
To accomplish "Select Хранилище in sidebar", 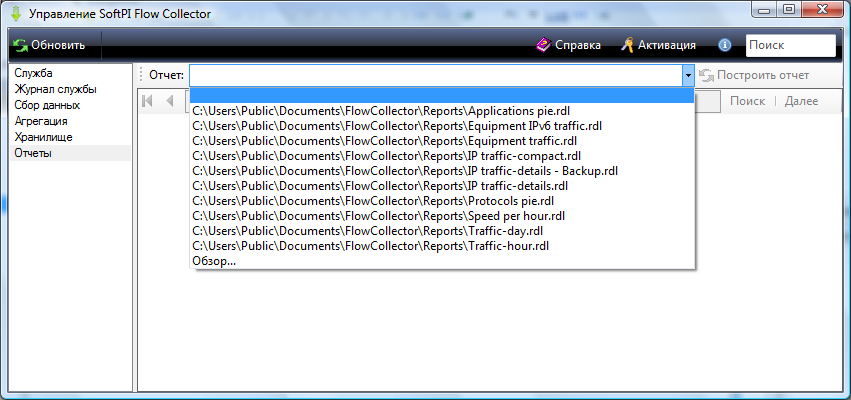I will [71, 137].
